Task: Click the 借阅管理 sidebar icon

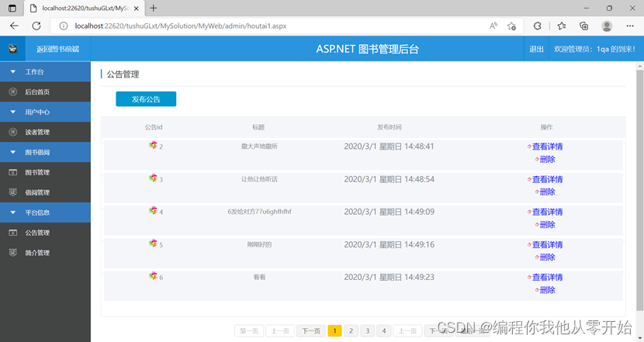Action: pos(12,192)
